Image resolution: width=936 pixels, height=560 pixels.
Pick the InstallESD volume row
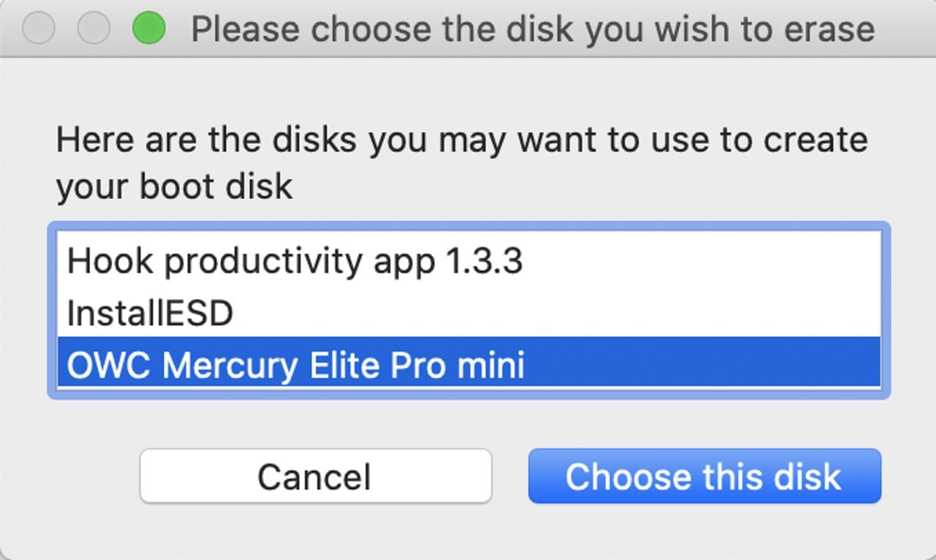150,313
